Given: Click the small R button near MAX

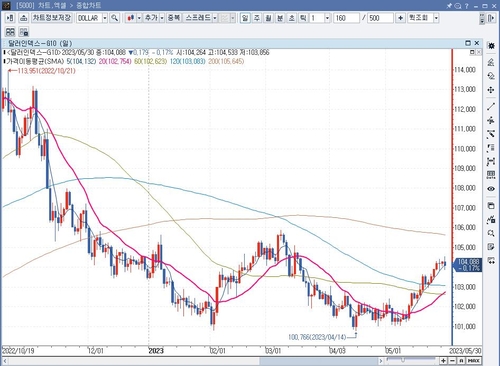Looking at the screenshot, I should coord(461,361).
